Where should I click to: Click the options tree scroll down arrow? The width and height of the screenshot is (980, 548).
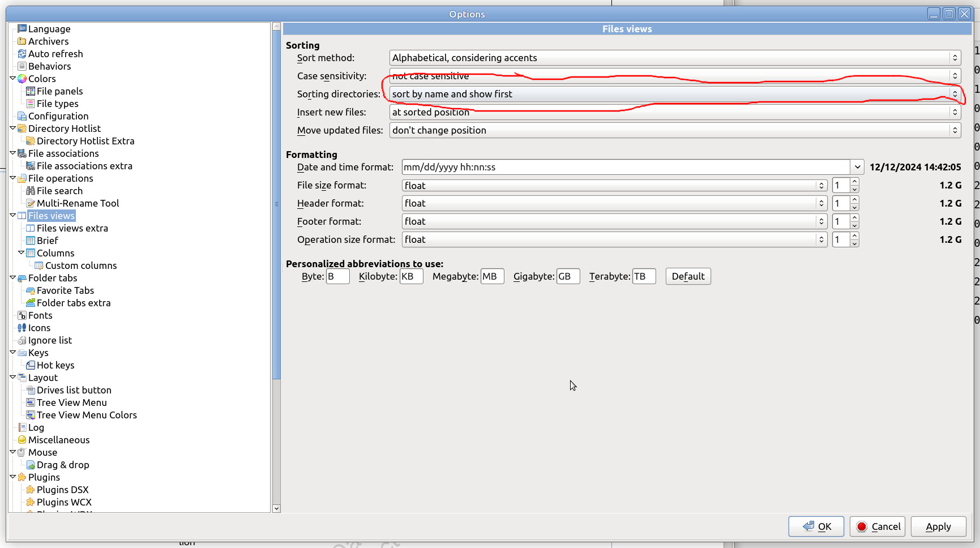tap(276, 508)
